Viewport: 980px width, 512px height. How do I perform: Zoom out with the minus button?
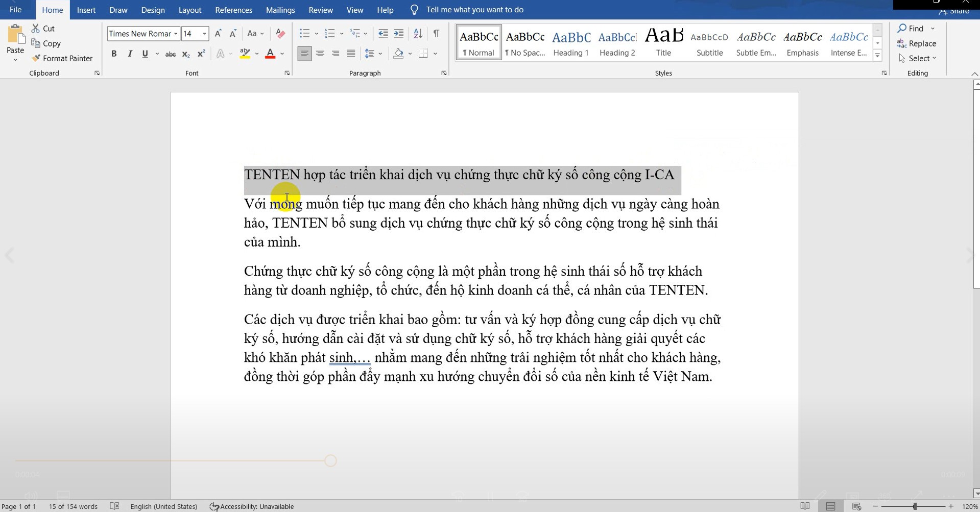pyautogui.click(x=875, y=506)
